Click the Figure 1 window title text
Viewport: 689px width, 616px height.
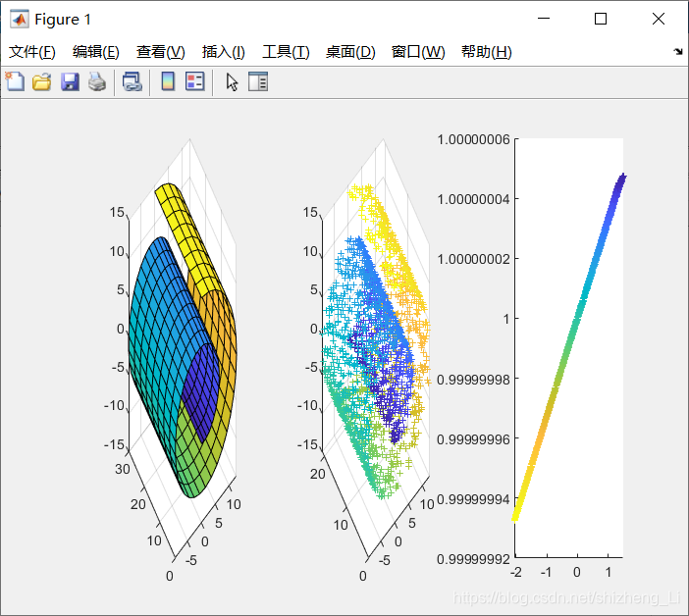point(63,20)
